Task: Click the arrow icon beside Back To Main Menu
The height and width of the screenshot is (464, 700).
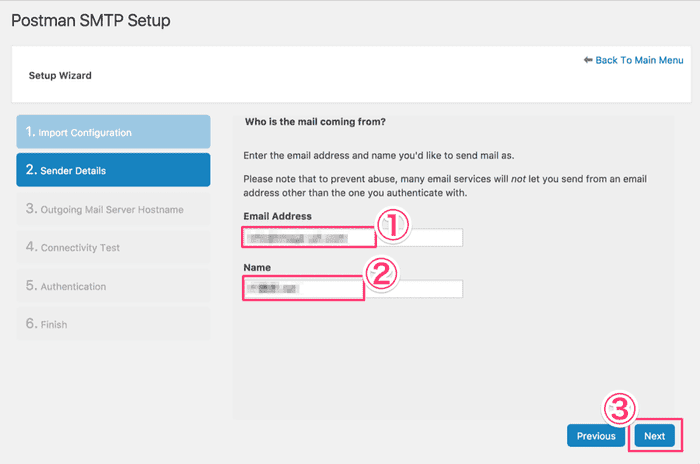Action: (x=588, y=60)
